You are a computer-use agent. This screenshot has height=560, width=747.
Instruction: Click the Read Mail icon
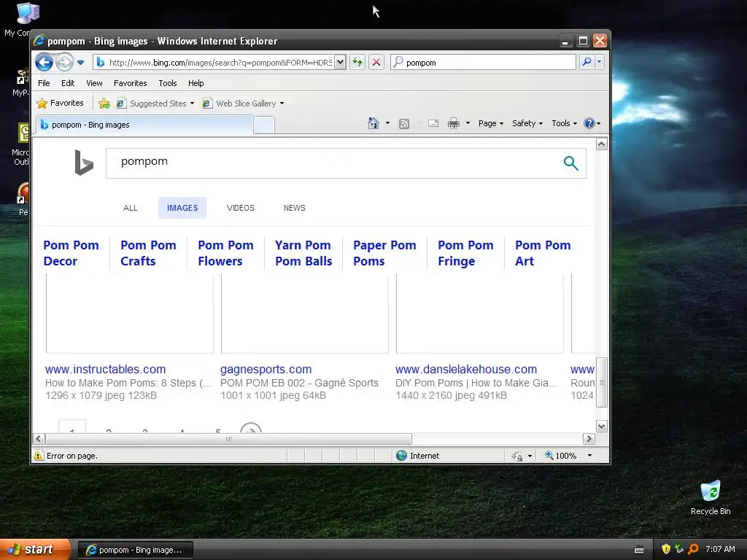click(433, 123)
